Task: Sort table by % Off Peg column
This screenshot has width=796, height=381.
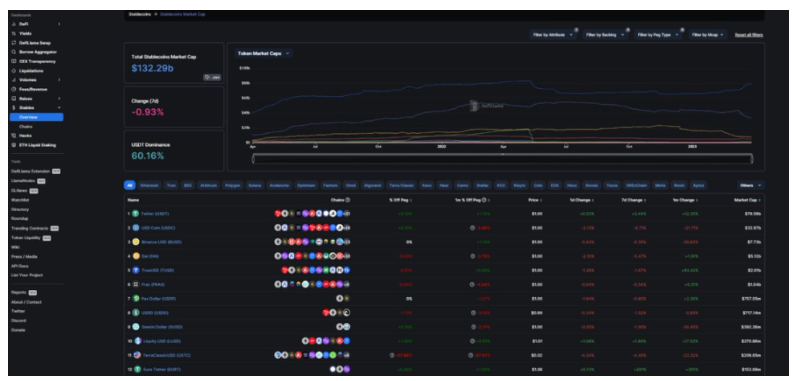Action: pos(400,200)
